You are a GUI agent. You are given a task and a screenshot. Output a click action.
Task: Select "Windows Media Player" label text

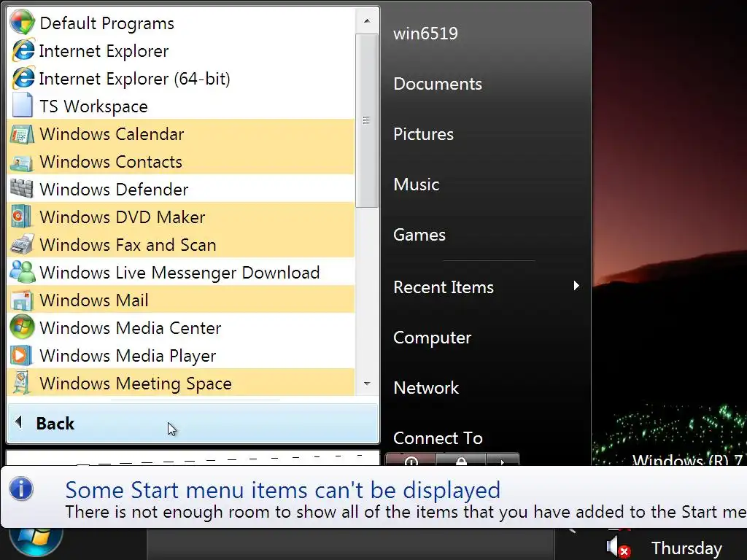pyautogui.click(x=128, y=356)
